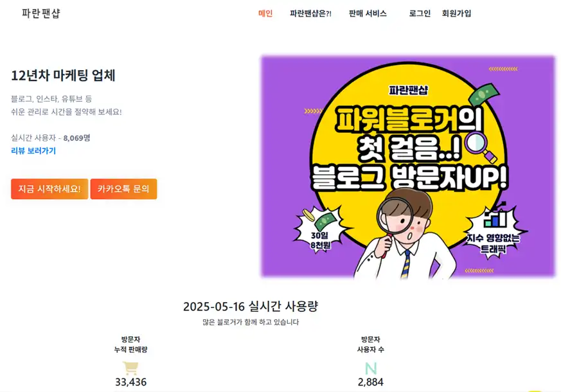This screenshot has width=561, height=392.
Task: Click the 파란팬샵 site logo
Action: point(40,13)
